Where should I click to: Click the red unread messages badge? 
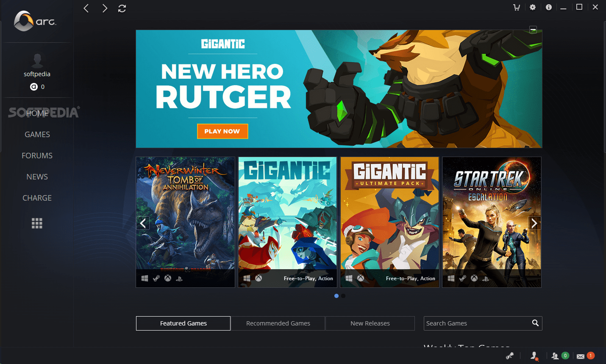tap(591, 356)
